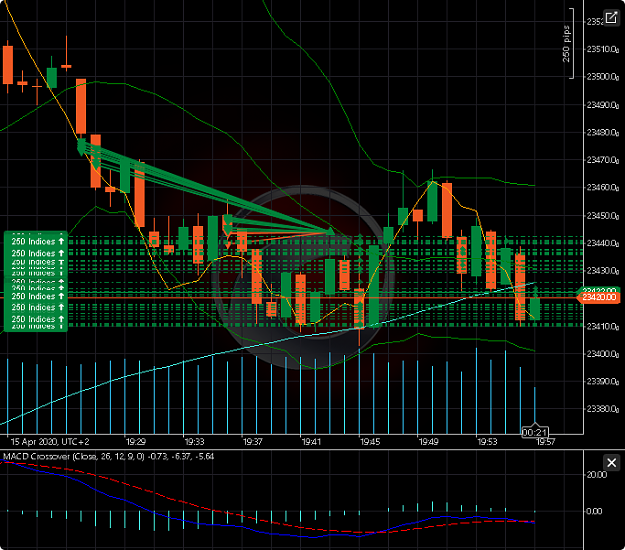Click the 23510.00 price axis label
Viewport: 625px width, 550px height.
coord(603,49)
